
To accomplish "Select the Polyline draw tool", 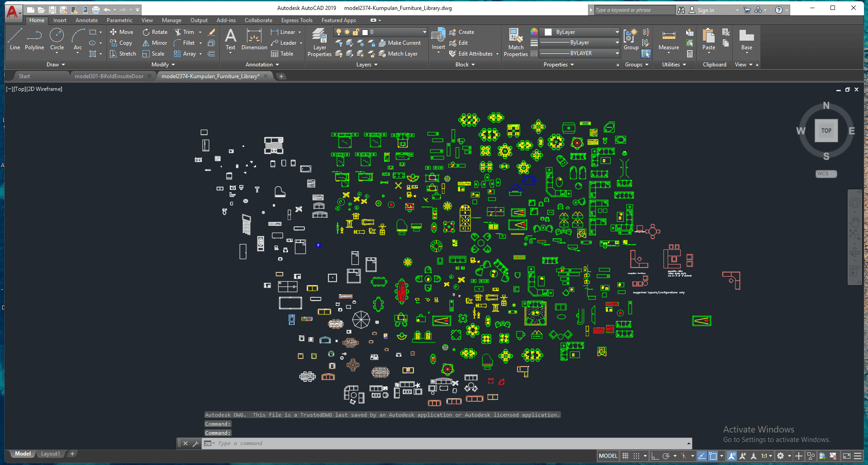I will [x=34, y=39].
